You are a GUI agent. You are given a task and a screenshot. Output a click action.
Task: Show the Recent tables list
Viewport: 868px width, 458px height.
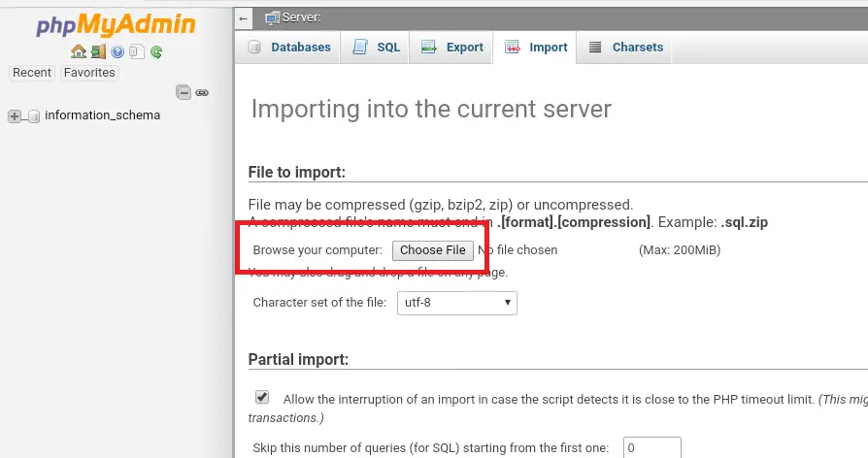coord(32,73)
